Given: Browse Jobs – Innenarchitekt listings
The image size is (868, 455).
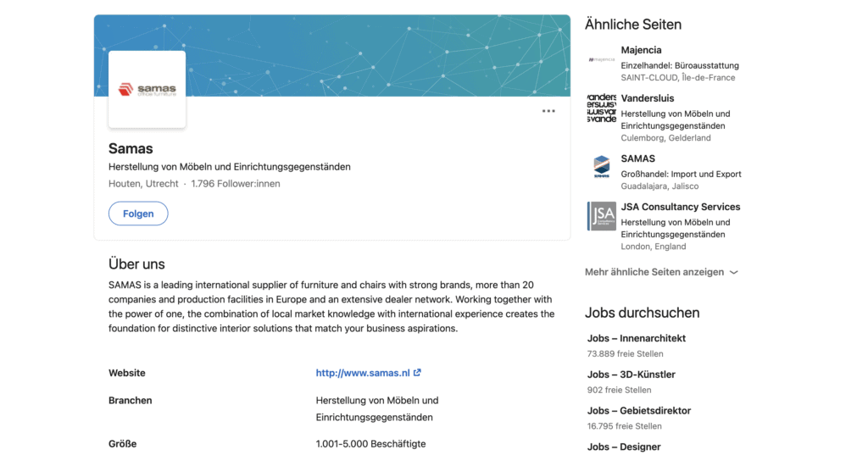Looking at the screenshot, I should 637,338.
